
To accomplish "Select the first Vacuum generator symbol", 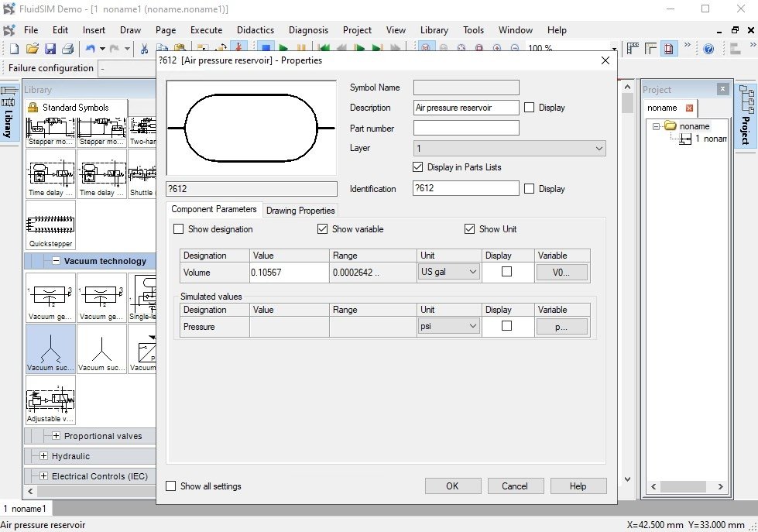I will click(51, 297).
